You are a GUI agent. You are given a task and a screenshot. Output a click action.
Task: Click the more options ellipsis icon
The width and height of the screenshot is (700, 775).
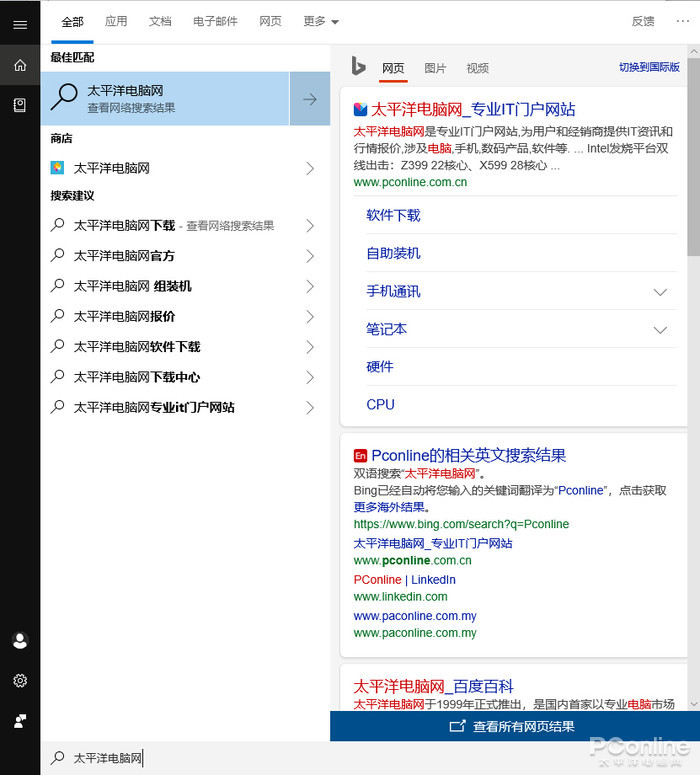point(683,21)
